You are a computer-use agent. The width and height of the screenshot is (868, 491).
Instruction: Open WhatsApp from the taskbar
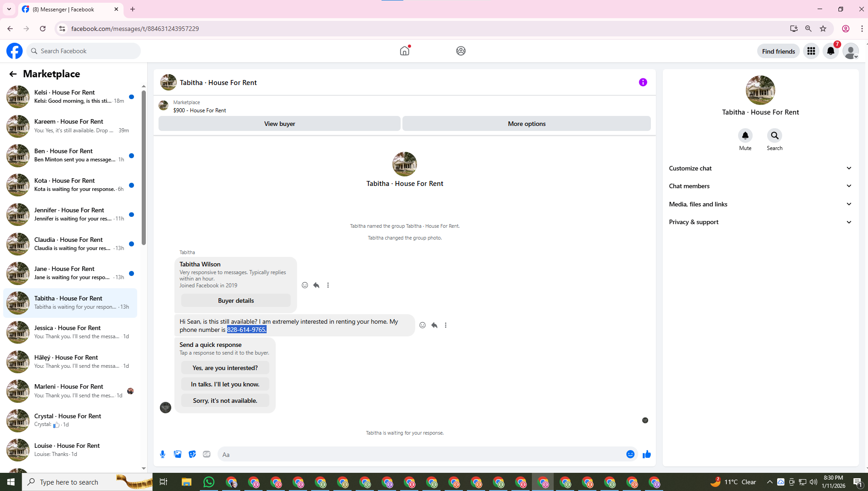pos(208,482)
